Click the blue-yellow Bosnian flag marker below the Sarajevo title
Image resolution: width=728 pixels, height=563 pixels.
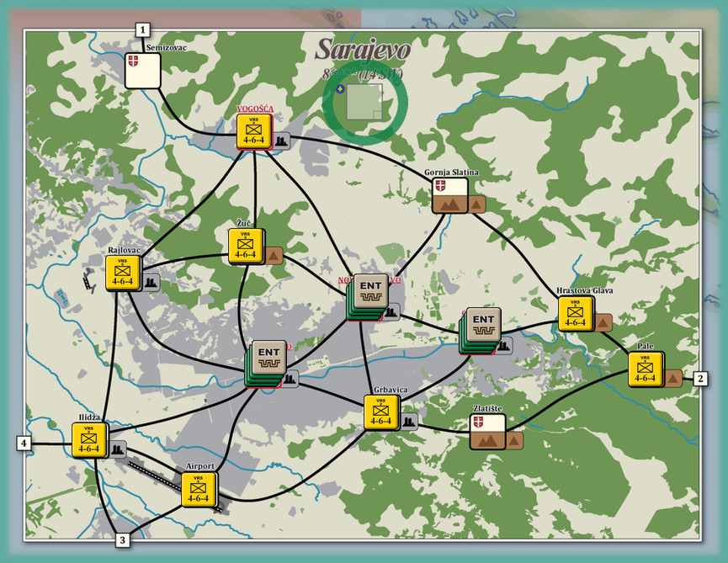340,89
